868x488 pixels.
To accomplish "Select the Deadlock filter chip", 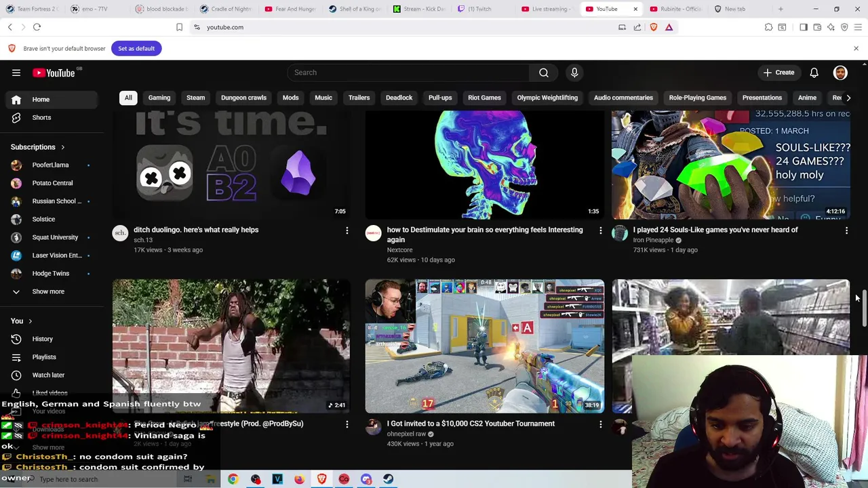I will click(x=399, y=98).
